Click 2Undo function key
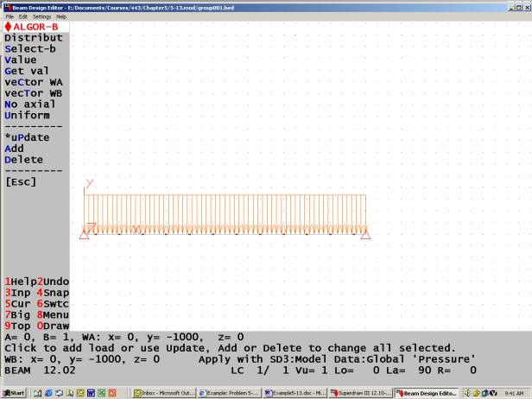 click(54, 282)
